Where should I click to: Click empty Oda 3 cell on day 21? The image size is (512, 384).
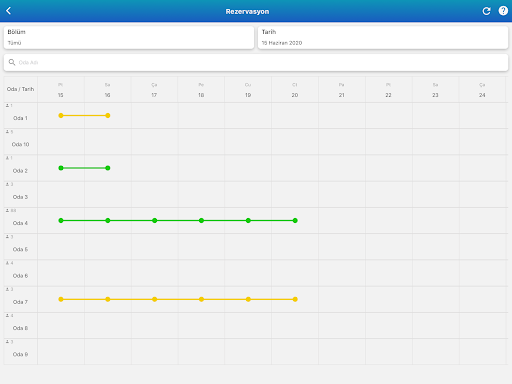click(342, 194)
